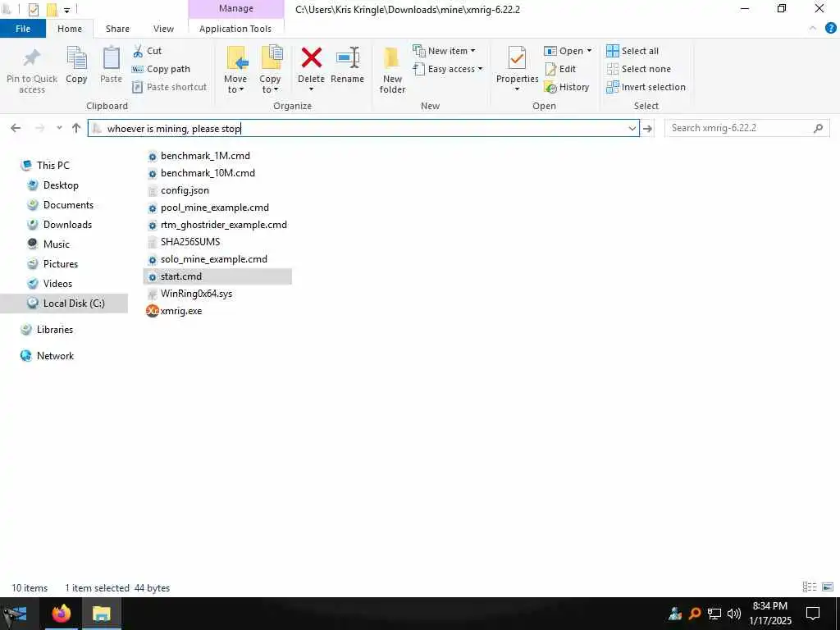Open Downloads in navigation pane
The image size is (840, 630).
click(67, 225)
